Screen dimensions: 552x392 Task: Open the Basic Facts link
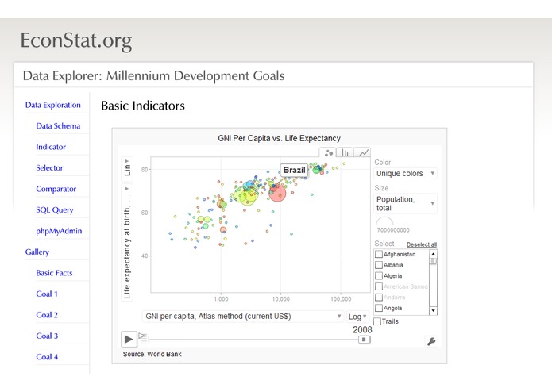click(54, 273)
